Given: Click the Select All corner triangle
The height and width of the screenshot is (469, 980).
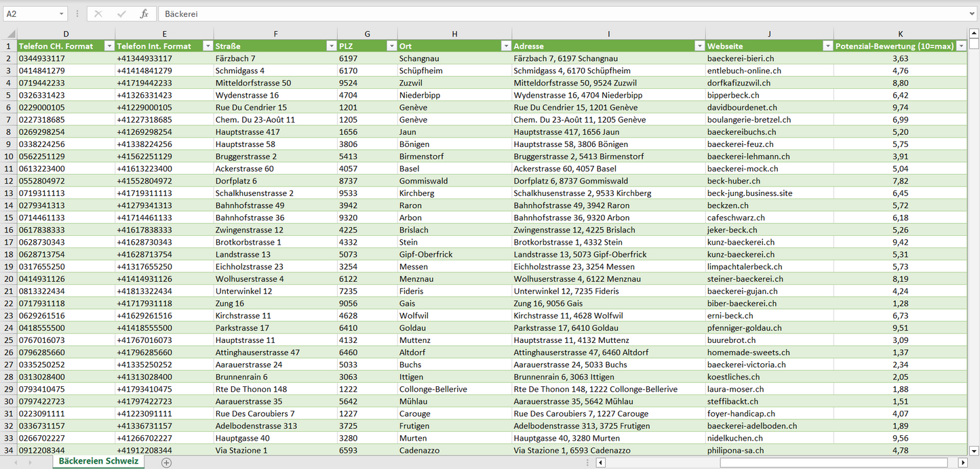Looking at the screenshot, I should point(10,34).
